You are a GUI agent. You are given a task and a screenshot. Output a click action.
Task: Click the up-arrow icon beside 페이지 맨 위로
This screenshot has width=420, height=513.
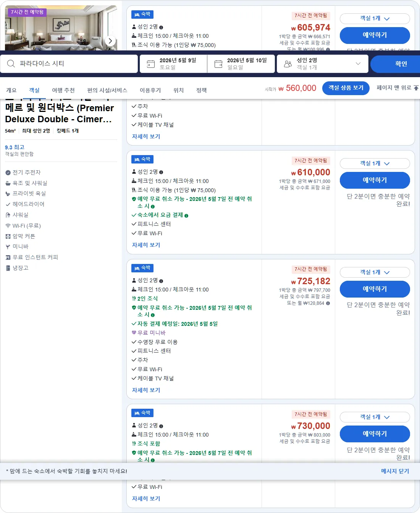[416, 88]
